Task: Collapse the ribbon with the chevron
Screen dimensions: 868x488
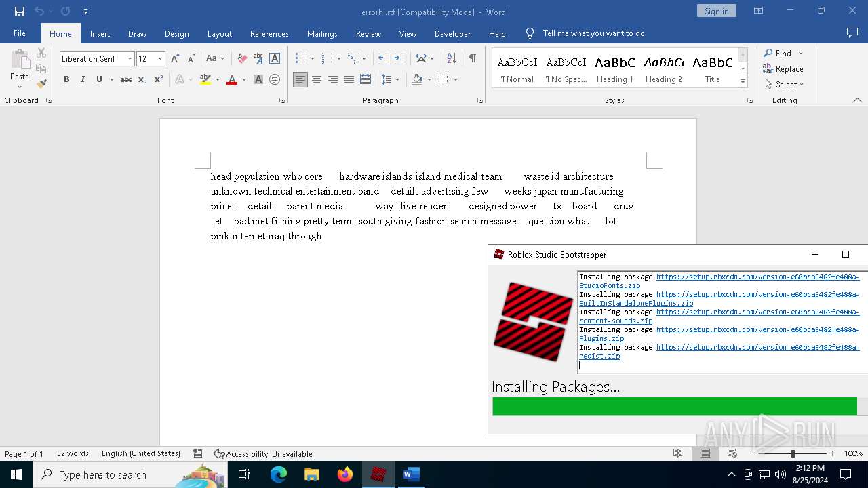Action: point(857,100)
